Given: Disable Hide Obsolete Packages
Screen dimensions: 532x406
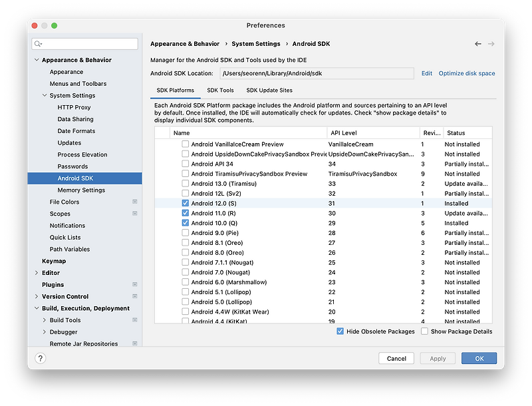Looking at the screenshot, I should pos(340,331).
